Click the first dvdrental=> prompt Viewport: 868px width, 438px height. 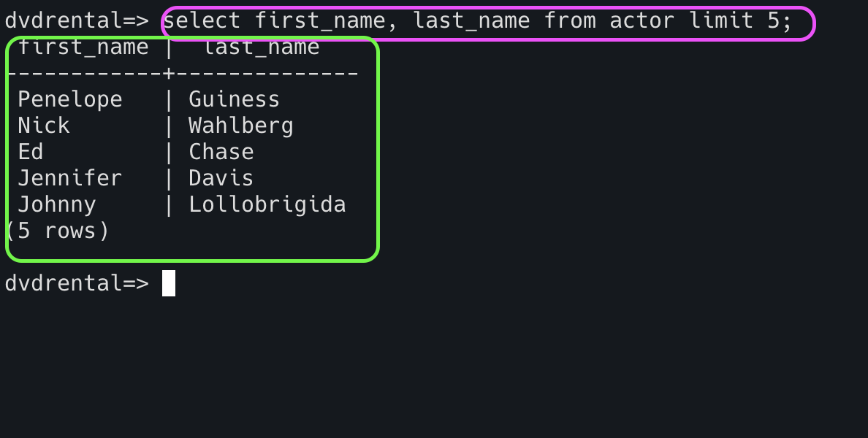click(77, 21)
